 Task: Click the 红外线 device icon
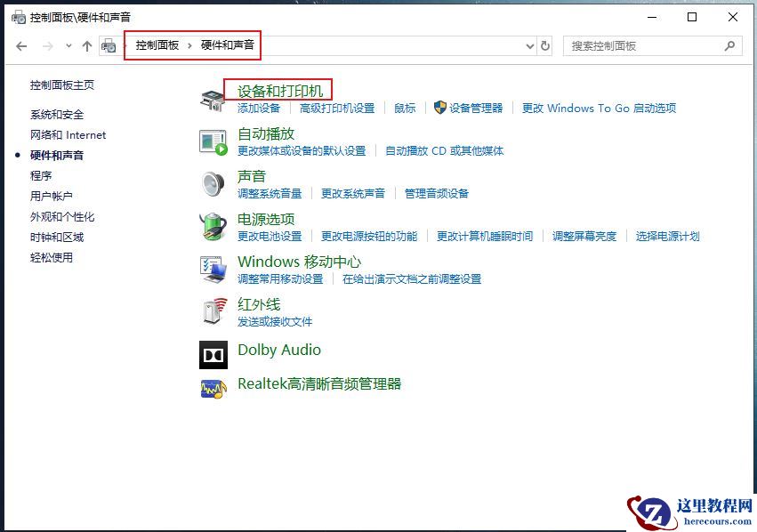(x=213, y=311)
